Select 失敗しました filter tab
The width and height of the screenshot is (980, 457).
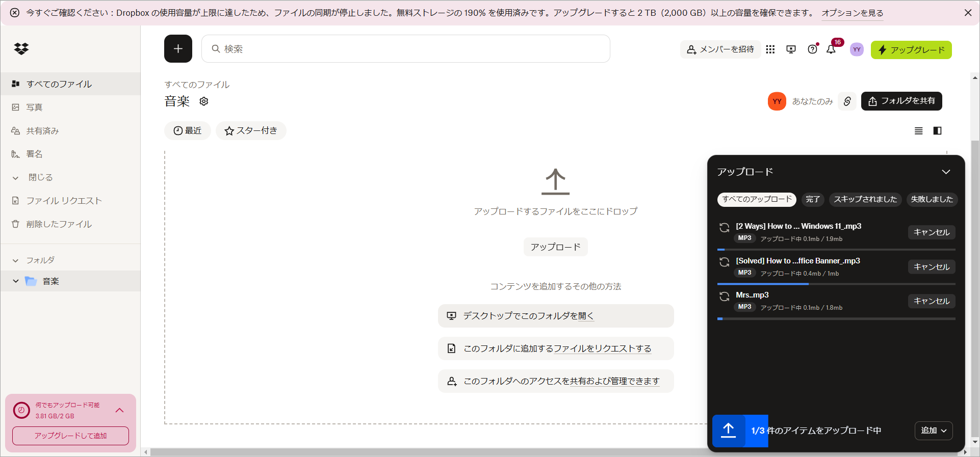click(932, 199)
